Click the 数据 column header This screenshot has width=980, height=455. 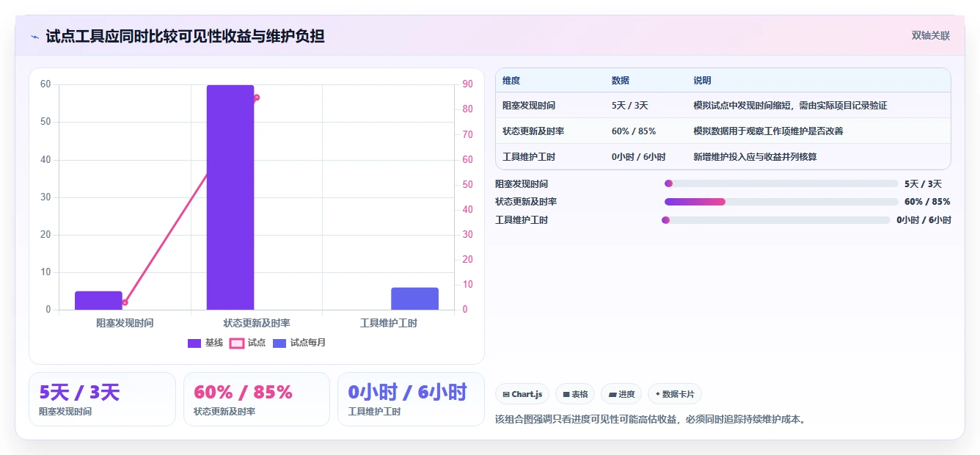pyautogui.click(x=620, y=81)
